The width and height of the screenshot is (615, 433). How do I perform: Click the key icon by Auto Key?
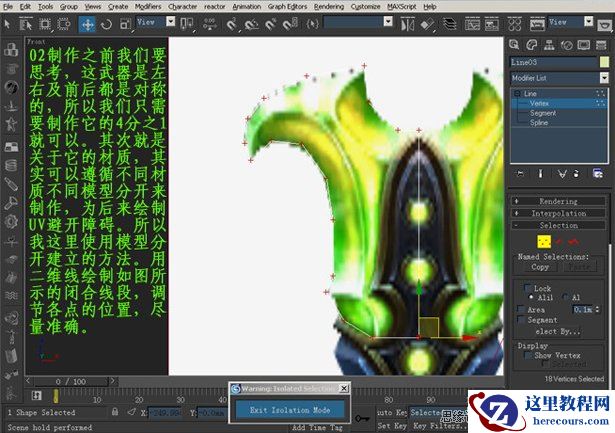tap(362, 419)
